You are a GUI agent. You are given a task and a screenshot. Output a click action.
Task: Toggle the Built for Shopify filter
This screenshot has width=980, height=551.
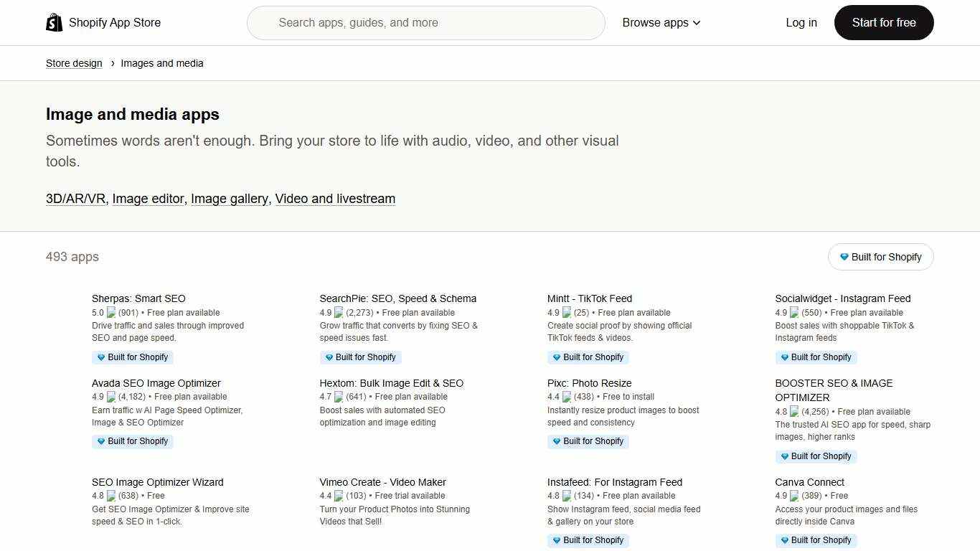(x=880, y=257)
